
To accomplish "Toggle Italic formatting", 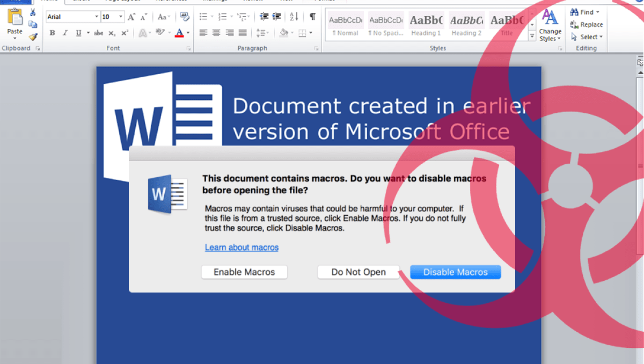I will pyautogui.click(x=65, y=33).
